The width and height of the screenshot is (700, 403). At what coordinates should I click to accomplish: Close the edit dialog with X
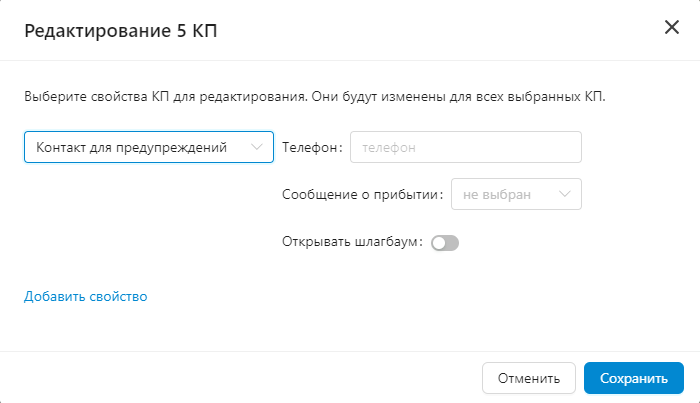[672, 27]
